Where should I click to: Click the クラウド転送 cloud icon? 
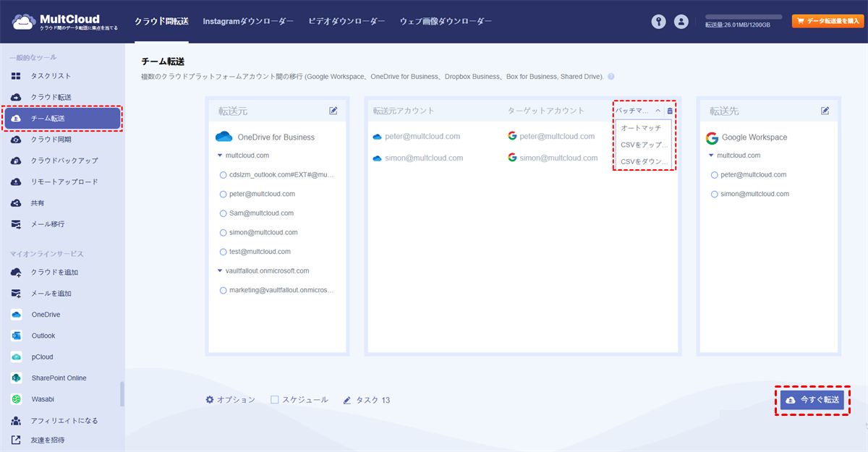coord(16,97)
